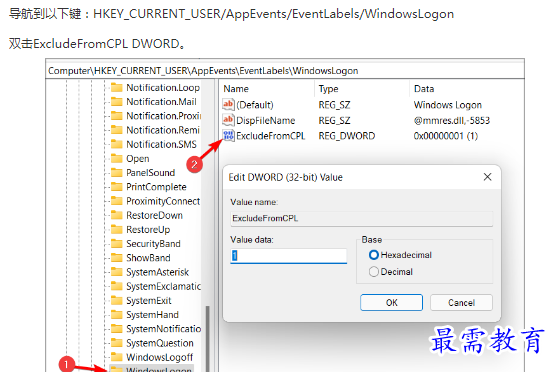The height and width of the screenshot is (372, 553).
Task: Select the SystemExit tree entry
Action: point(149,301)
